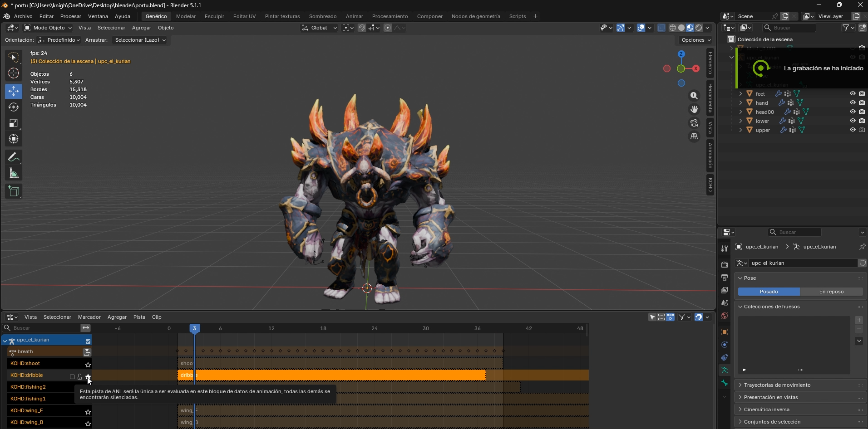
Task: Expand the head00 tree item
Action: coord(741,112)
